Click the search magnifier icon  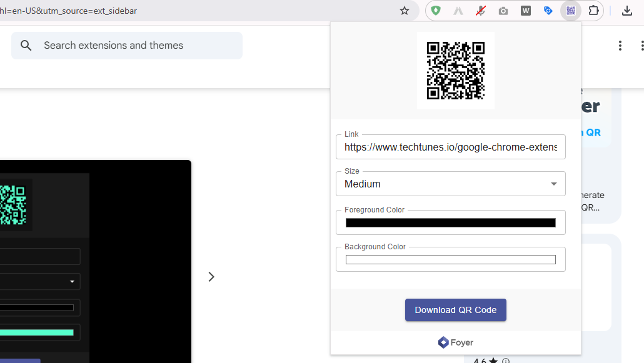pos(26,46)
